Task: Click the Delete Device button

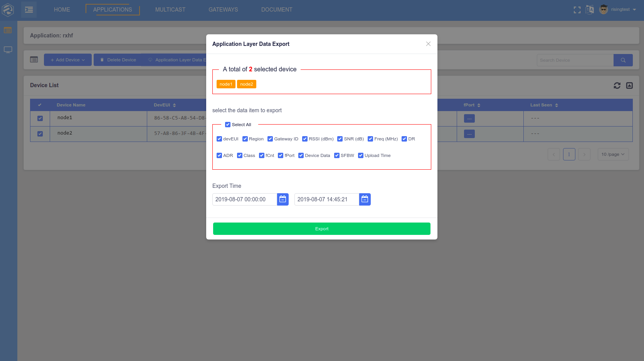Action: 118,60
